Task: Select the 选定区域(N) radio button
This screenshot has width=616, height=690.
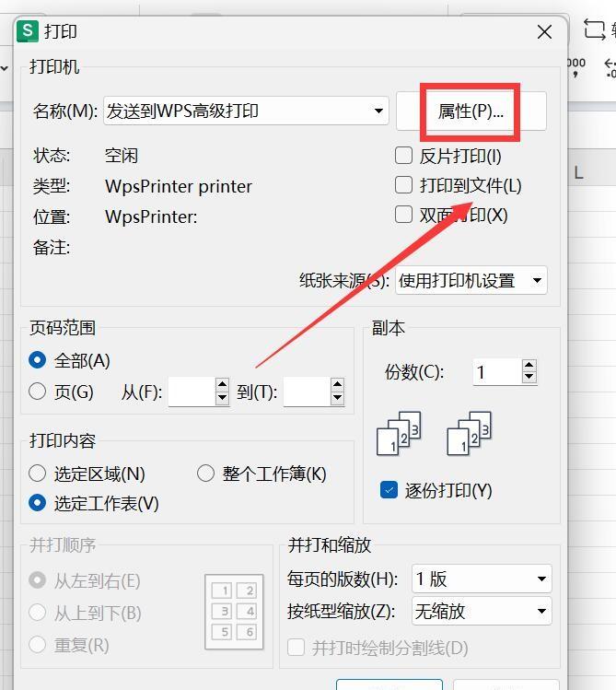Action: 37,474
